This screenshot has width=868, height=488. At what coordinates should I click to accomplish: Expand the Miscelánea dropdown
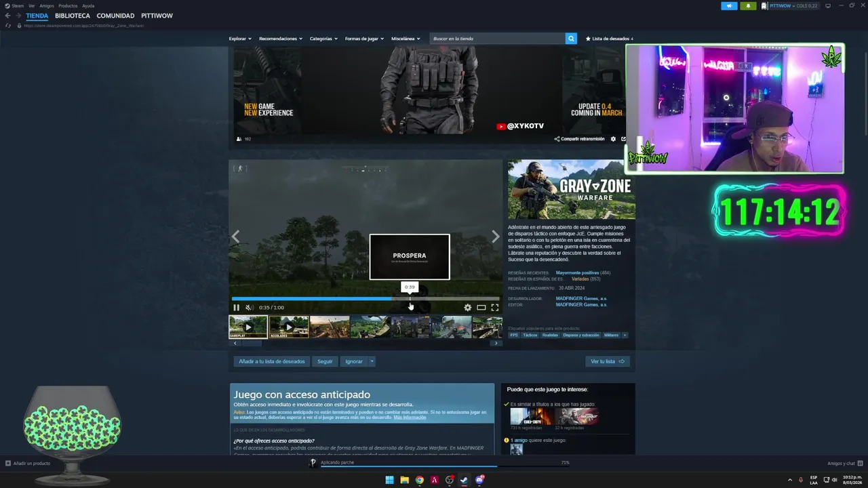(x=406, y=39)
